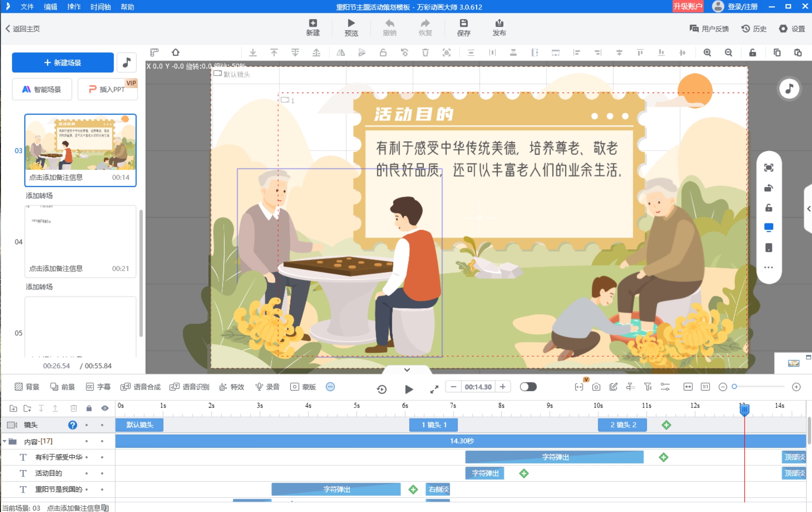
Task: Click the blue monitor icon in right floating toolbar
Action: click(769, 228)
